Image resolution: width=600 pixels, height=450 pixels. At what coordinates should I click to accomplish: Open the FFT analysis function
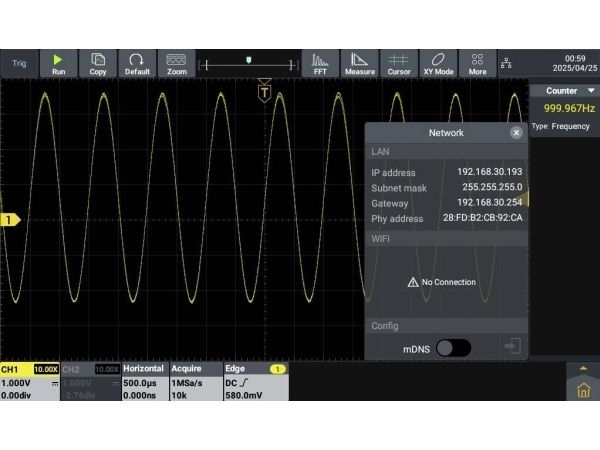[320, 64]
